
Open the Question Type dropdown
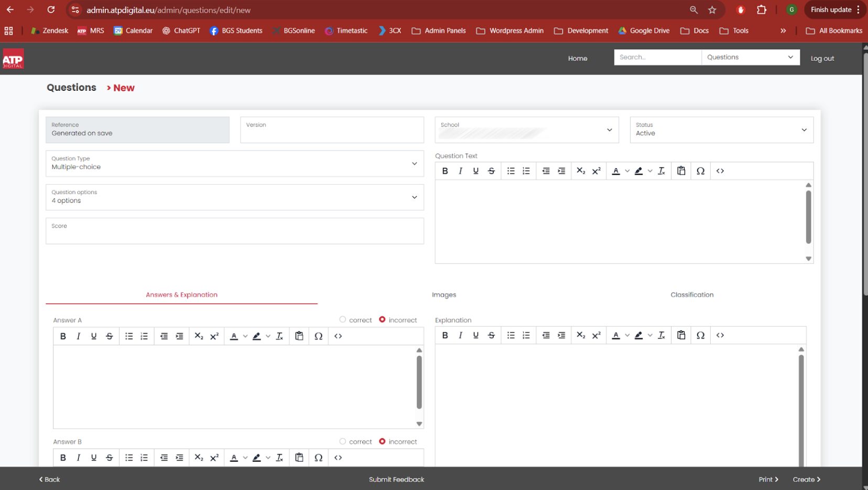235,163
